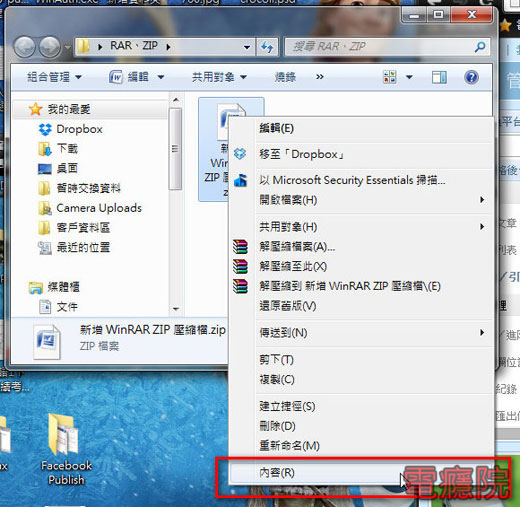Expand the 傳送到(N) submenu
The height and width of the screenshot is (507, 520).
pos(482,333)
